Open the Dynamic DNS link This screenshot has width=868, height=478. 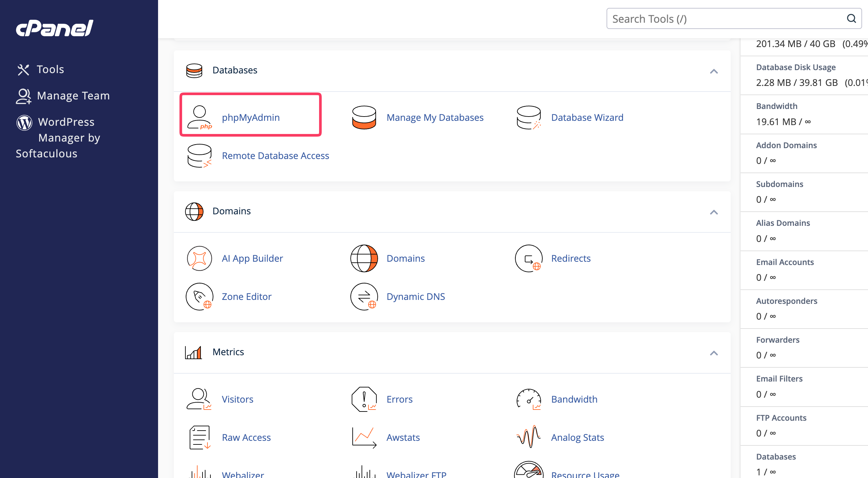(x=416, y=297)
